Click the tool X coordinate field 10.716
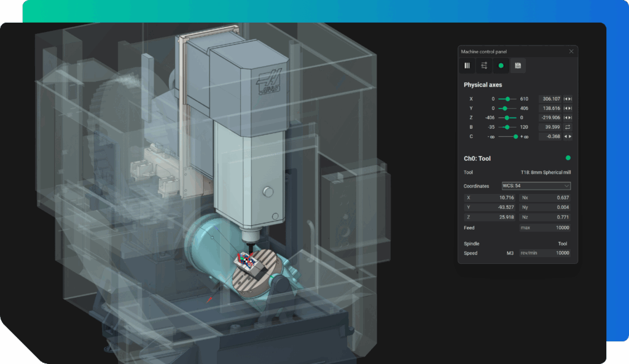The width and height of the screenshot is (629, 364). coord(490,198)
